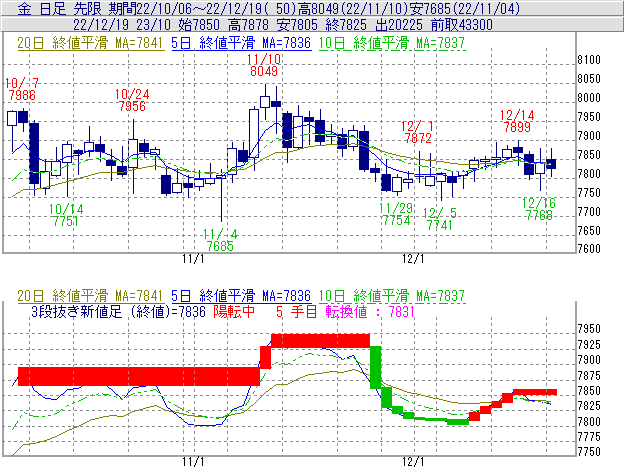Click the 12/1 date under upper chart
Viewport: 624px width, 475px height.
(x=413, y=259)
